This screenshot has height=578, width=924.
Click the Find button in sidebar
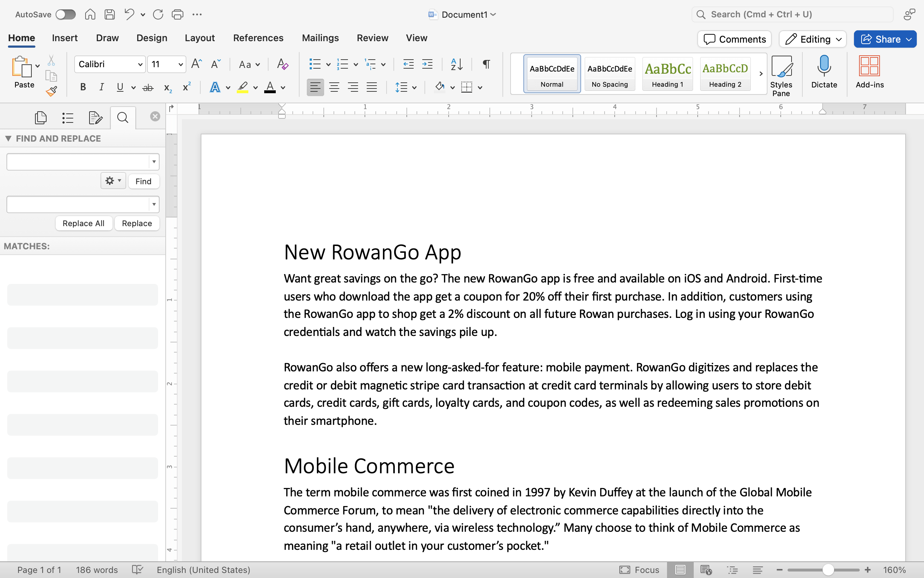(144, 181)
